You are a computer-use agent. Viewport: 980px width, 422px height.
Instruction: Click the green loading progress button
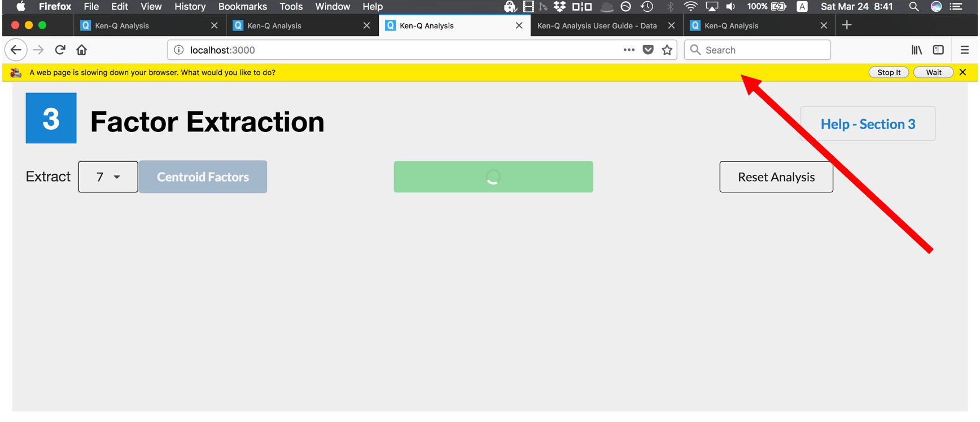click(x=493, y=177)
